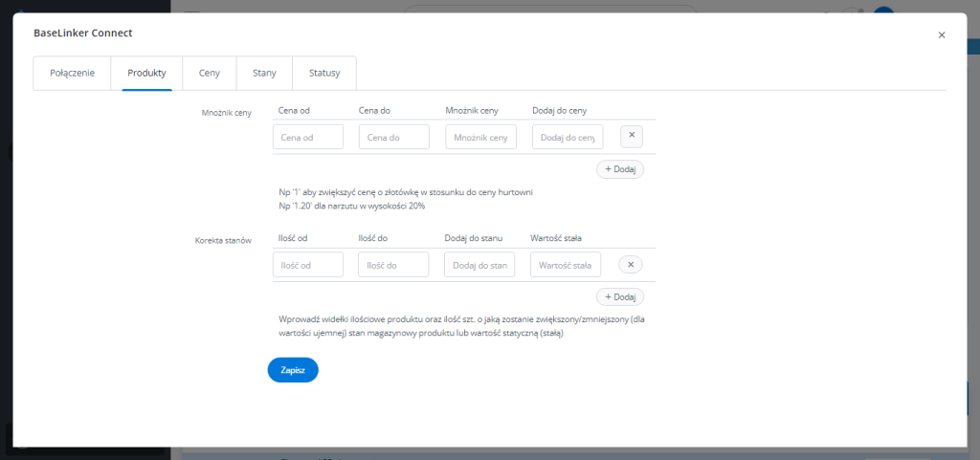Select the Produkty tab
The image size is (980, 460).
tap(146, 73)
